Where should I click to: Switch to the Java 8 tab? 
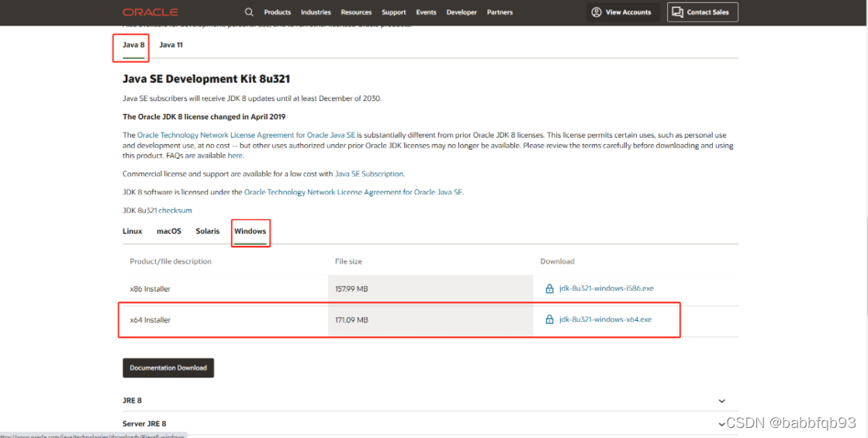coord(133,45)
